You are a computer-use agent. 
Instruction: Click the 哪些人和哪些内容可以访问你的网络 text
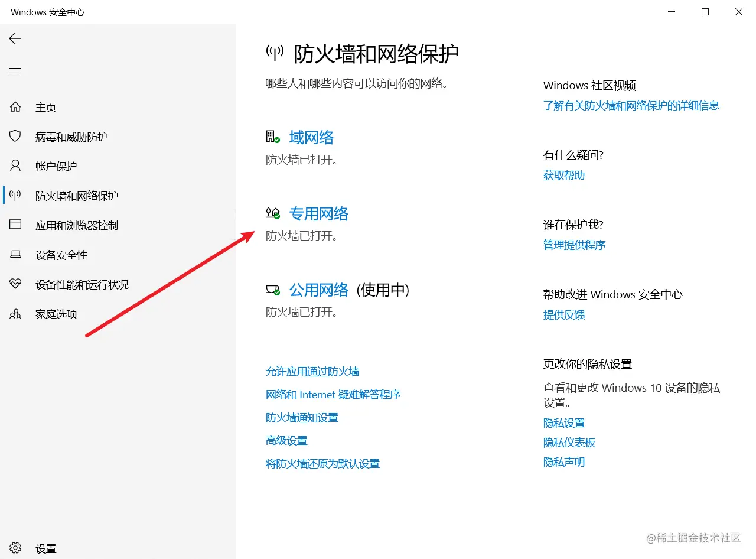pos(357,83)
